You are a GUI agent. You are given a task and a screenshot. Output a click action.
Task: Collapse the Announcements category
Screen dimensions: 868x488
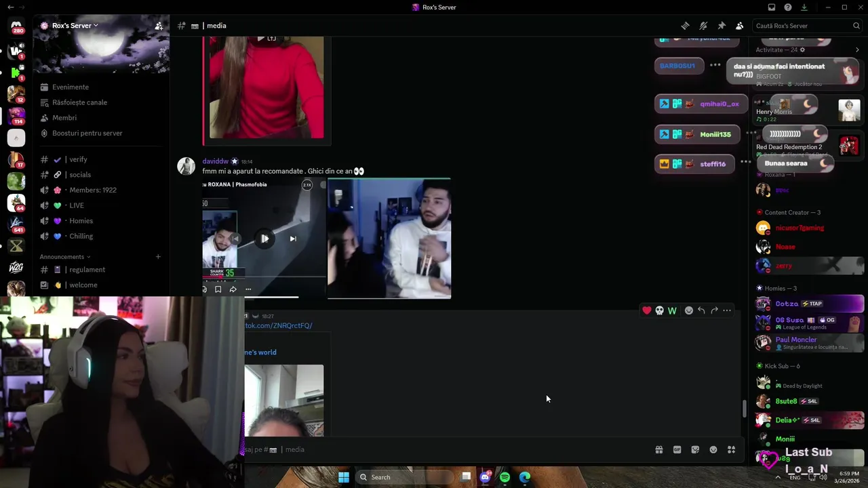coord(65,257)
